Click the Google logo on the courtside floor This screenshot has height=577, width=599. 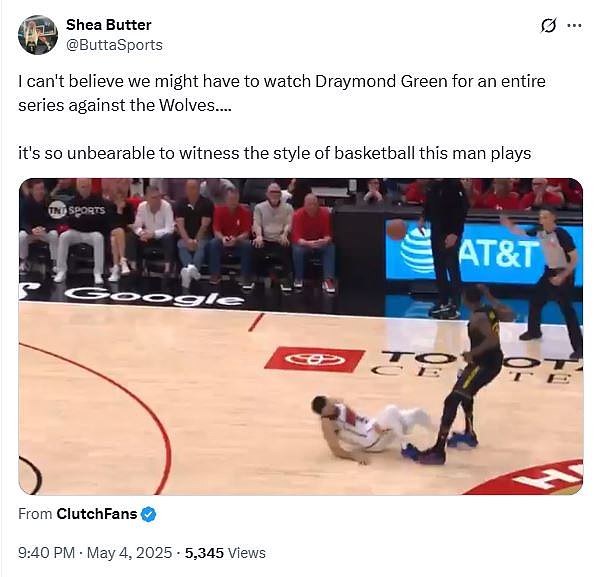click(154, 296)
